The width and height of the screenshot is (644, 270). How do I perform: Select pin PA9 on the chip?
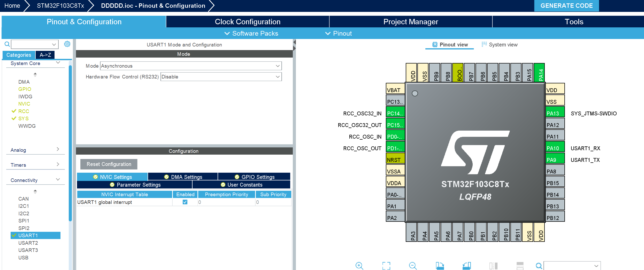point(555,158)
